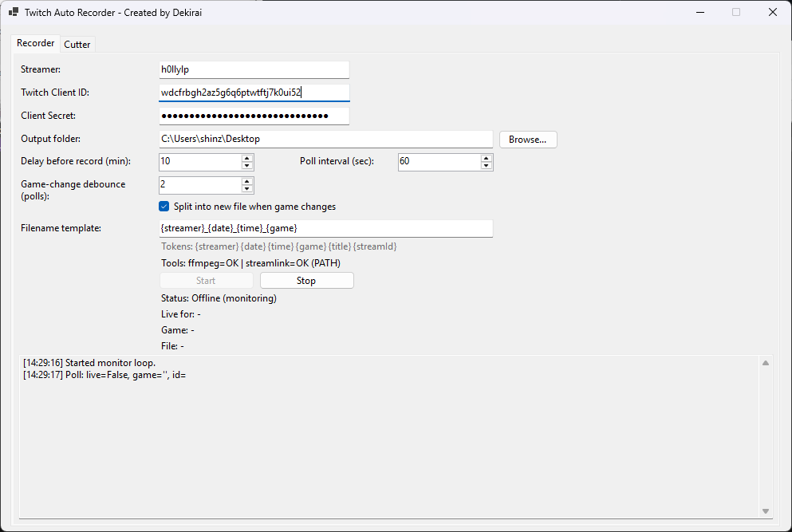792x532 pixels.
Task: Click the 'File: -' text
Action: 172,346
